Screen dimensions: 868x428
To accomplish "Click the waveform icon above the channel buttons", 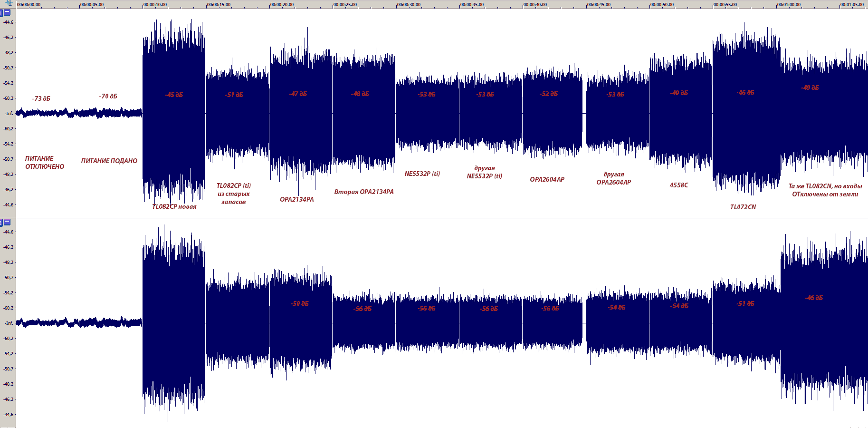I will click(x=9, y=3).
